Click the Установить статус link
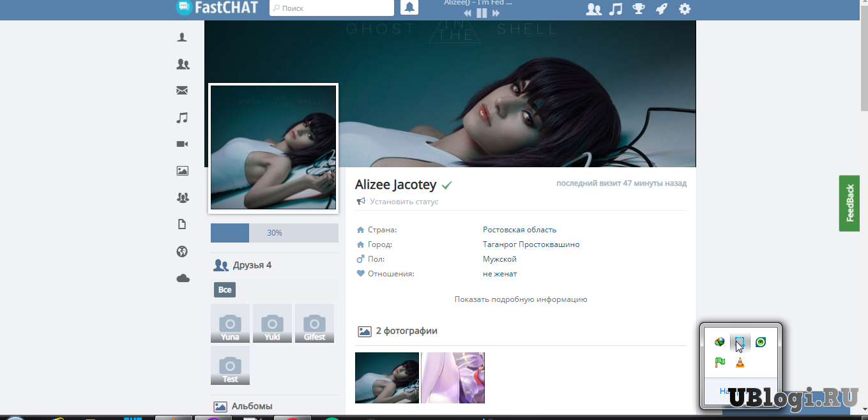The image size is (868, 420). coord(404,202)
